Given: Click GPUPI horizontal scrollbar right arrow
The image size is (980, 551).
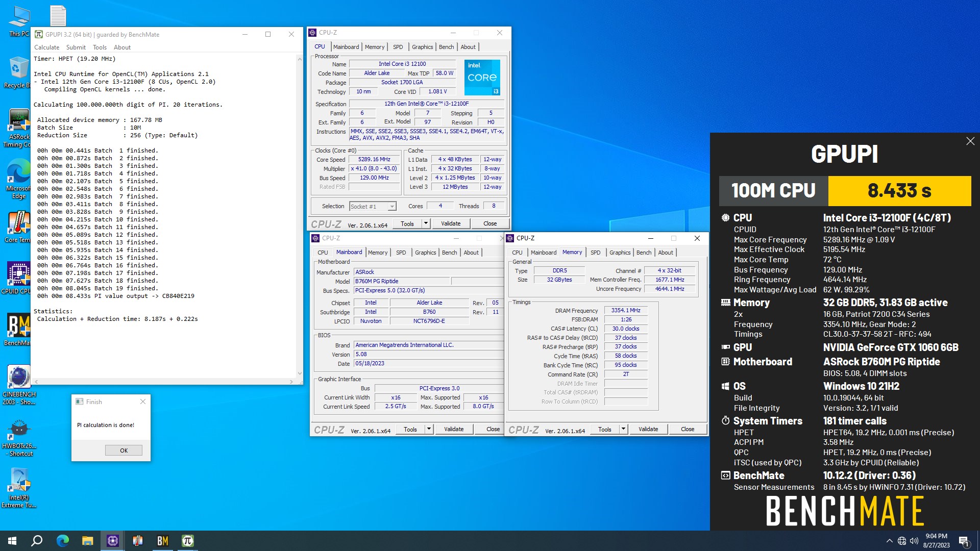Looking at the screenshot, I should click(291, 382).
